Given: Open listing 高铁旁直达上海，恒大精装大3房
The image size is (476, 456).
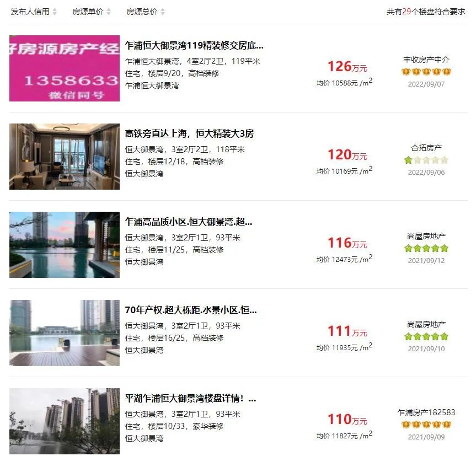Looking at the screenshot, I should pyautogui.click(x=189, y=134).
